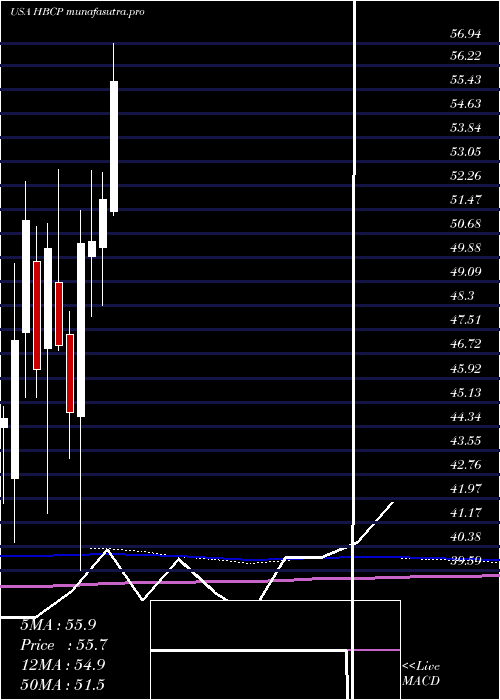Click the 51.47 price axis label

pyautogui.click(x=466, y=199)
